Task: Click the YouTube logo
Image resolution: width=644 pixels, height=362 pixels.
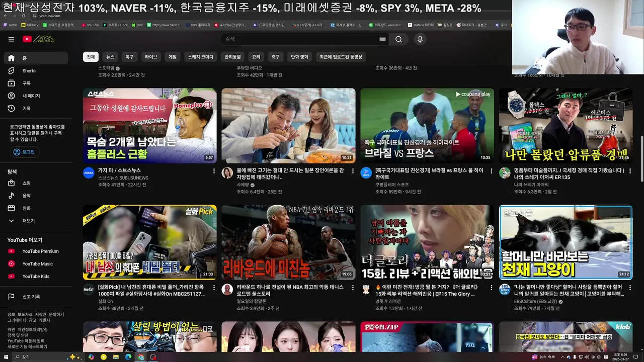Action: coord(38,39)
